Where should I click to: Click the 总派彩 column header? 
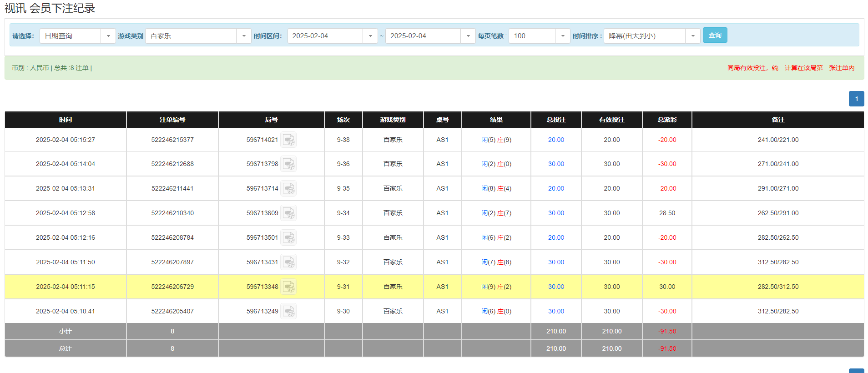[667, 120]
